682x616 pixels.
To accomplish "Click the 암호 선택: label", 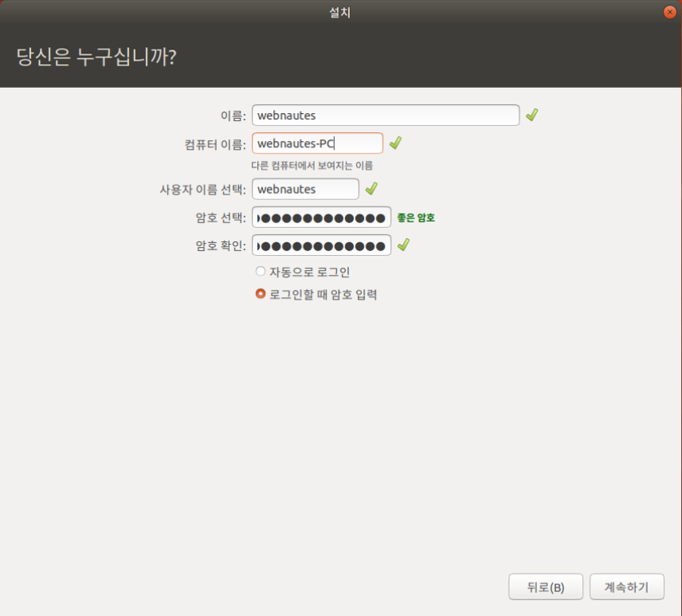I will coord(221,218).
